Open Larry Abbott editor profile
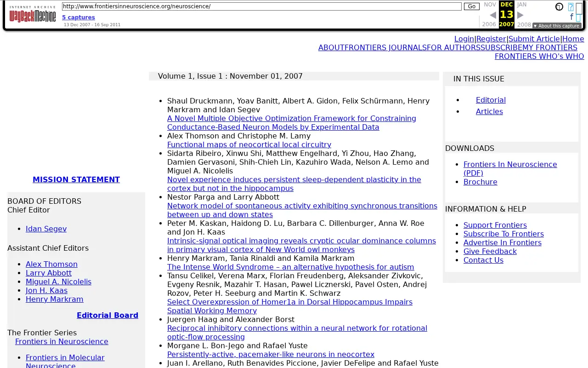Viewport: 588px width, 368px height. click(x=49, y=273)
